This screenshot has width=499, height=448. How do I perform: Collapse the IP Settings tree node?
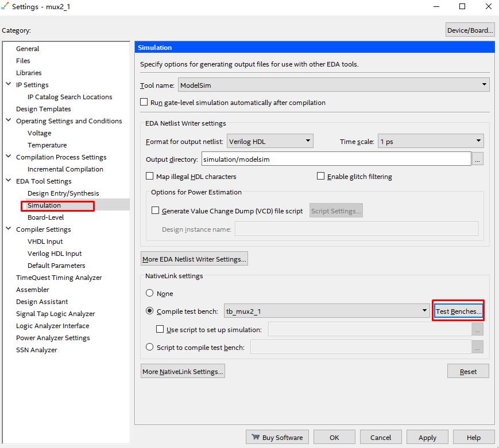click(x=9, y=84)
